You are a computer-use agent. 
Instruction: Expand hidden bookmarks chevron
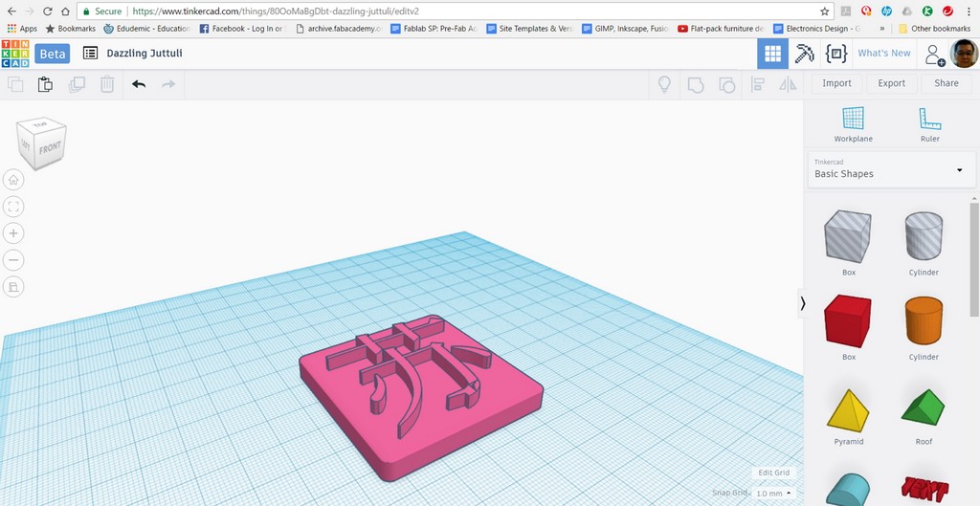[881, 29]
